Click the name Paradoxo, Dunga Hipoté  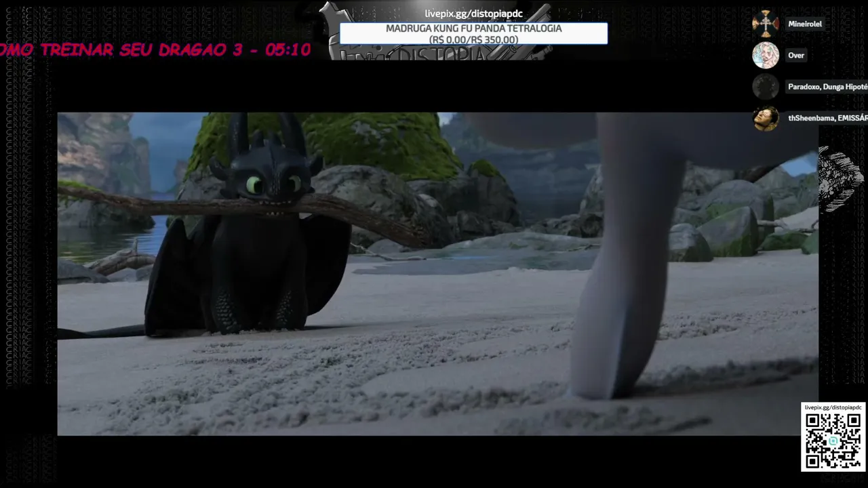[827, 87]
